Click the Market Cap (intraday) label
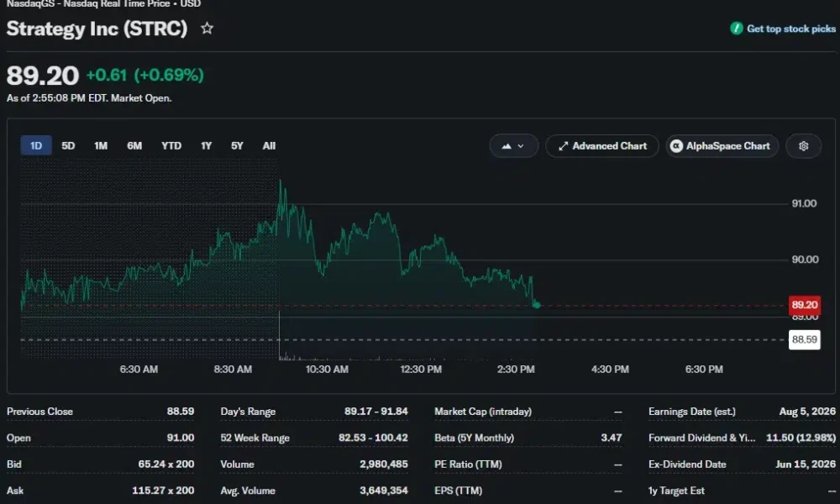This screenshot has height=504, width=840. (483, 412)
